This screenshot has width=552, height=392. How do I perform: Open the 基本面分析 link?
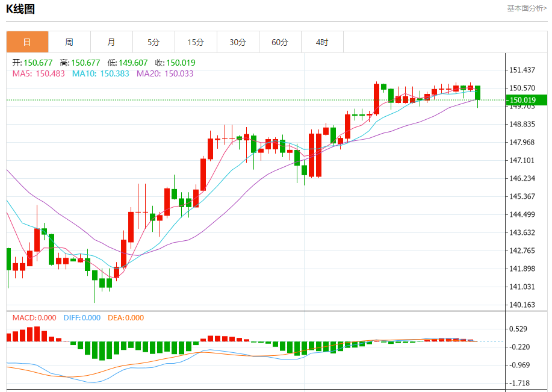pyautogui.click(x=527, y=8)
